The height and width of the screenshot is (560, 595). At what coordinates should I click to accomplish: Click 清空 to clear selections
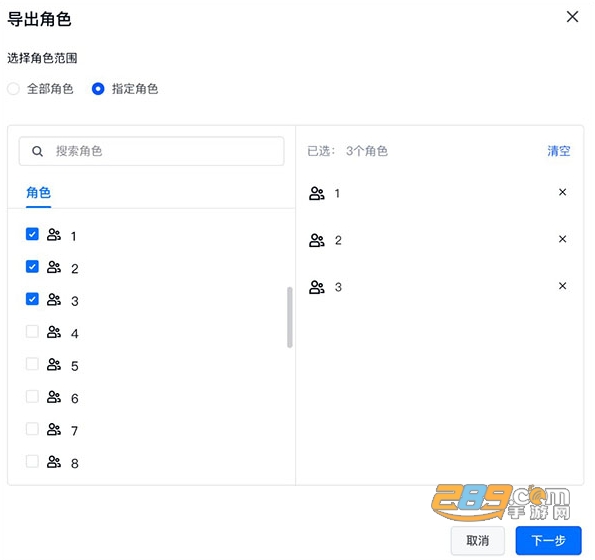pyautogui.click(x=559, y=151)
